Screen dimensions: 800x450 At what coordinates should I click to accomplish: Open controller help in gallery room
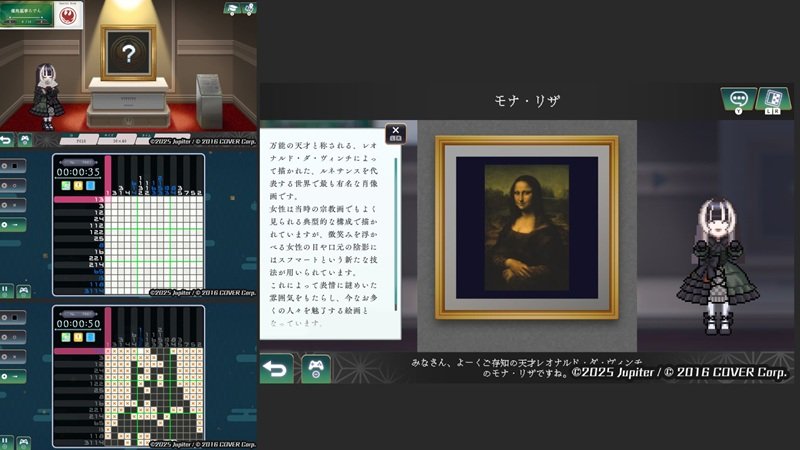click(24, 139)
